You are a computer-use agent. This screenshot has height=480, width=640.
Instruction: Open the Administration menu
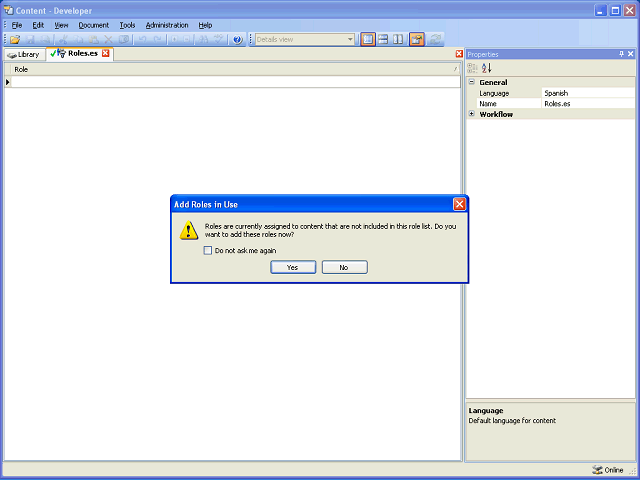[167, 25]
